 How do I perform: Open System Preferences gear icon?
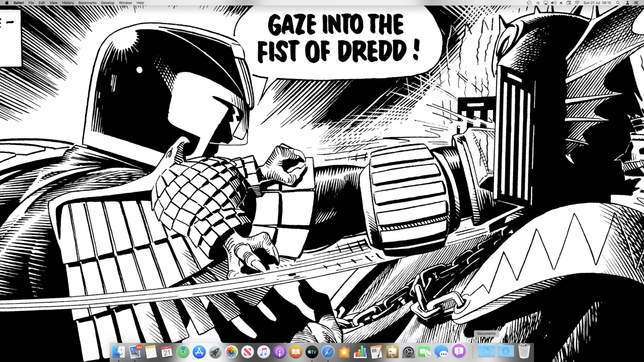[409, 352]
